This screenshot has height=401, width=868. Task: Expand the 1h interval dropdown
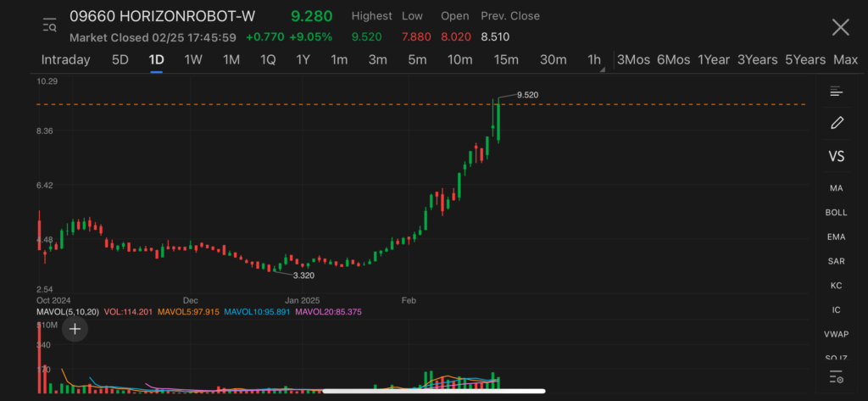pyautogui.click(x=596, y=60)
